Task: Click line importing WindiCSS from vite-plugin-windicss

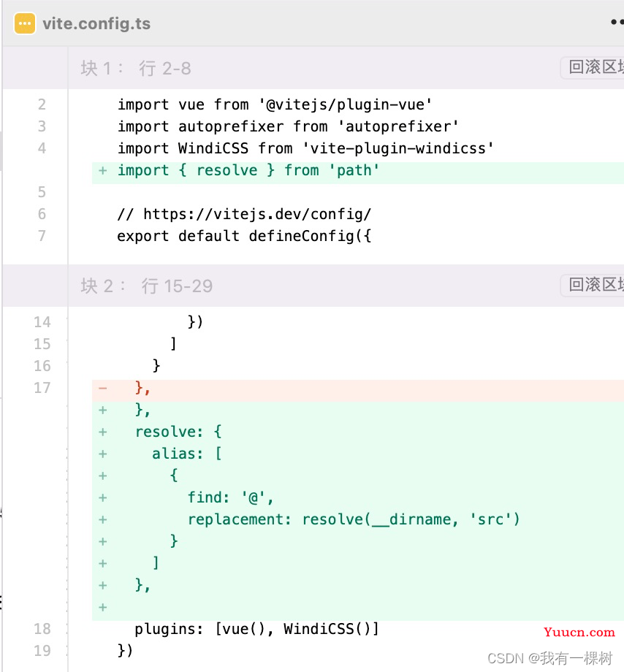Action: point(305,148)
